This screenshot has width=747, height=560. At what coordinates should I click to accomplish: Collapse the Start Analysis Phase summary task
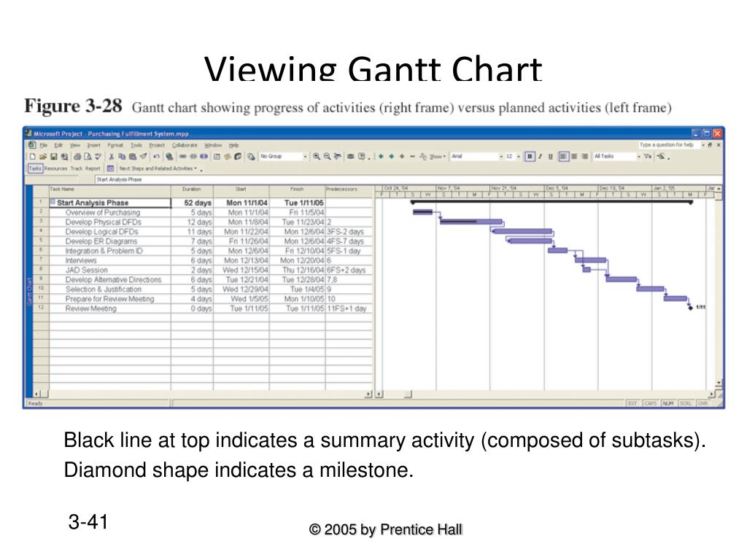[x=53, y=202]
